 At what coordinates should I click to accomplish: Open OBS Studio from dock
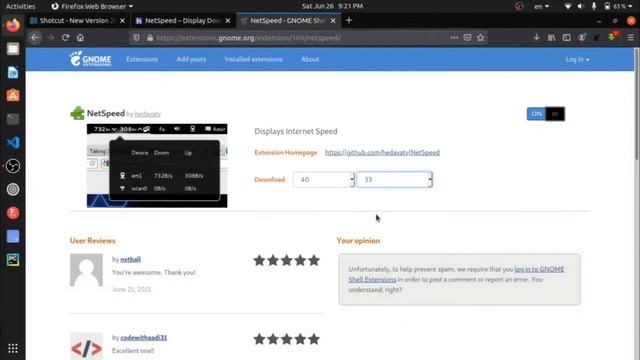click(13, 166)
